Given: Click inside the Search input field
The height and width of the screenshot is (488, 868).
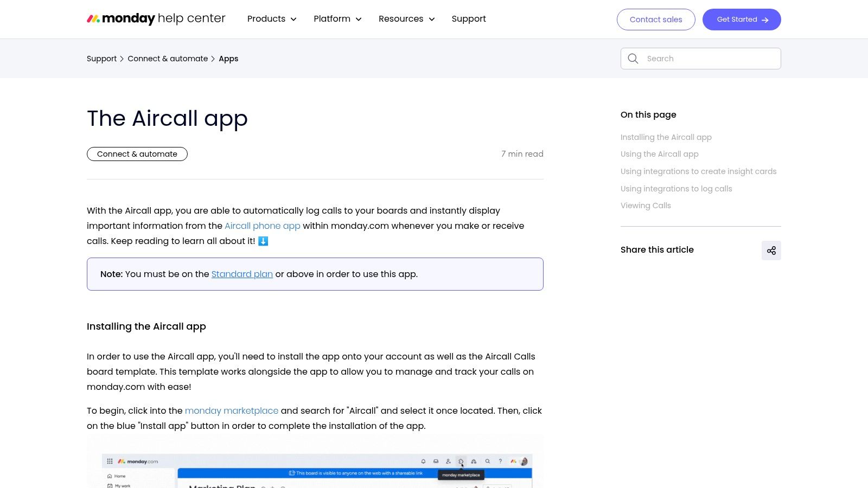Looking at the screenshot, I should click(x=705, y=58).
